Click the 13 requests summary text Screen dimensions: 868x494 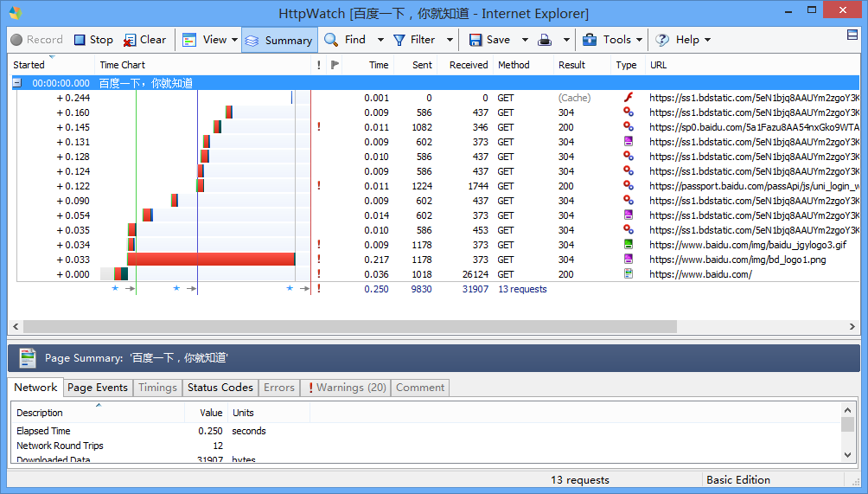pos(522,289)
